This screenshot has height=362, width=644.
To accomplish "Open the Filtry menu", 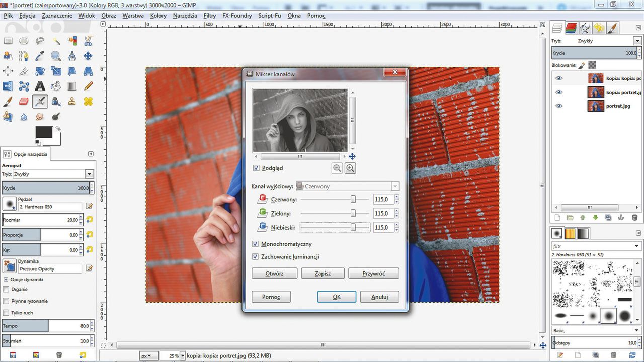I will (210, 16).
